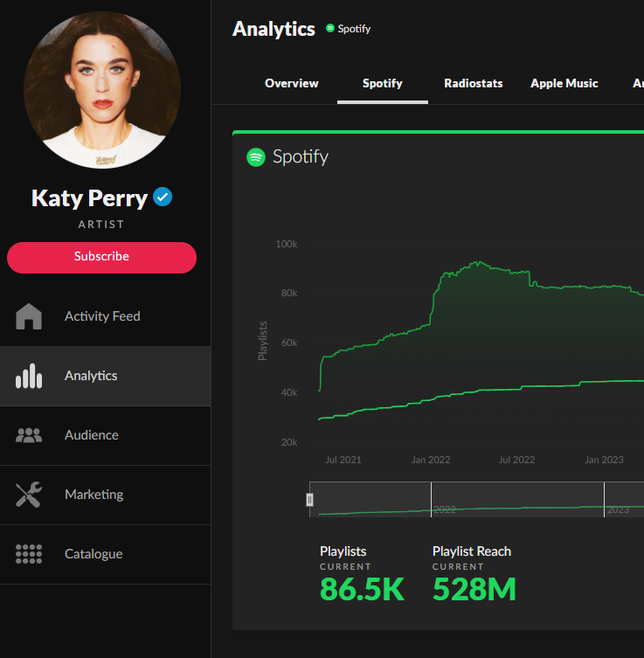Click the ARTIST label under the name
644x658 pixels.
[101, 225]
